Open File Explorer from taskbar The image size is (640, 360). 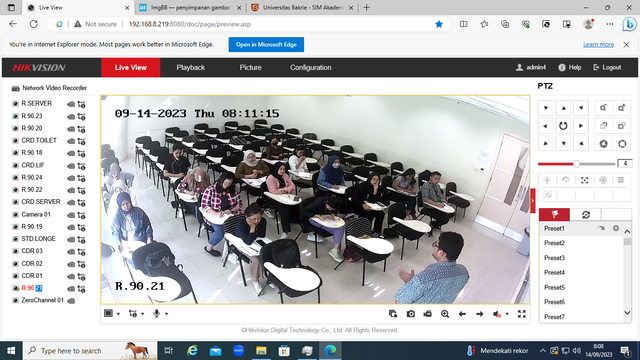pyautogui.click(x=261, y=351)
